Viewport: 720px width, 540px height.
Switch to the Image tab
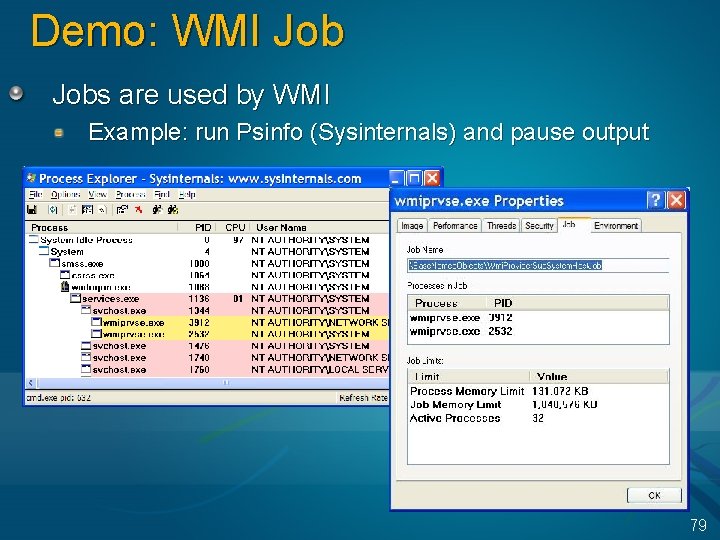pyautogui.click(x=412, y=225)
